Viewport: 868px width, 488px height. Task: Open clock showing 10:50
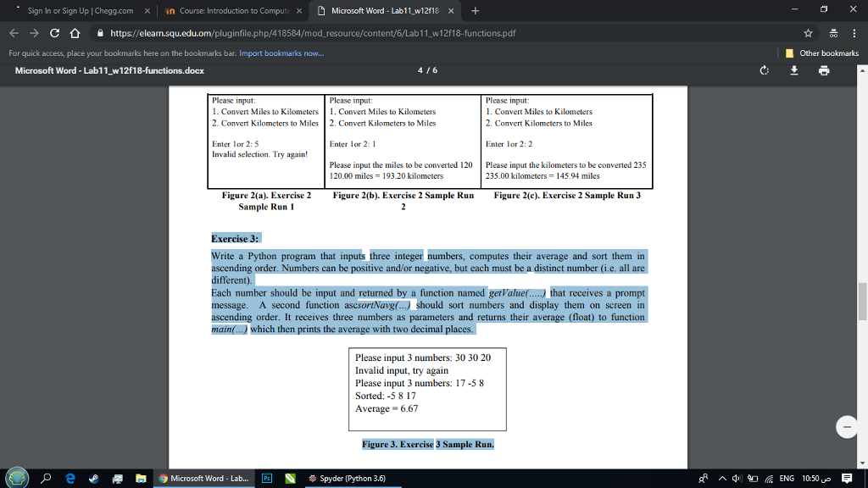816,478
